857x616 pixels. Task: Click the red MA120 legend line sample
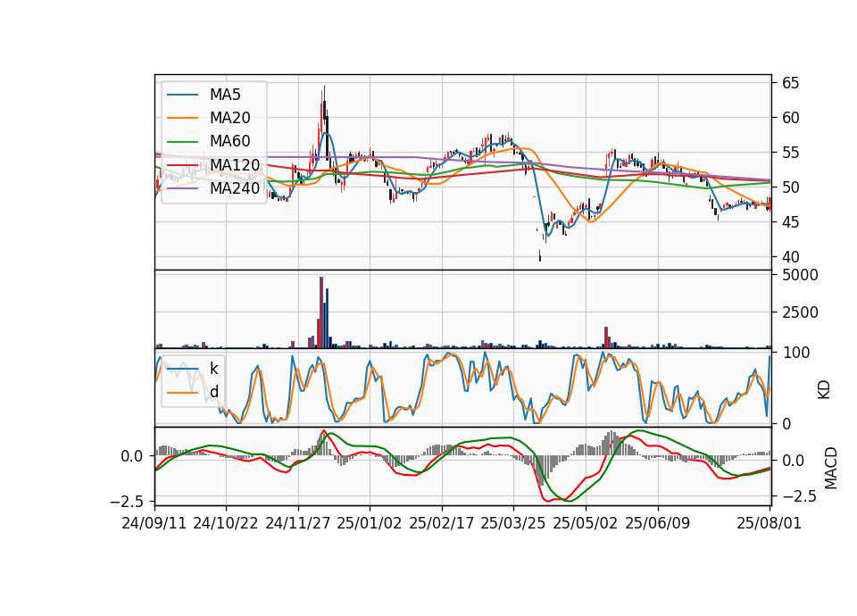point(182,164)
